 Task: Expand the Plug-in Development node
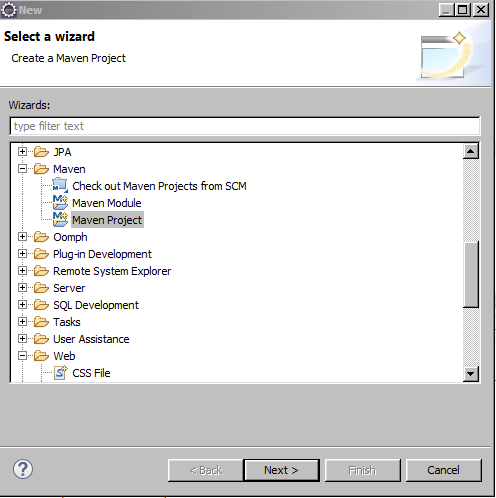[22, 254]
